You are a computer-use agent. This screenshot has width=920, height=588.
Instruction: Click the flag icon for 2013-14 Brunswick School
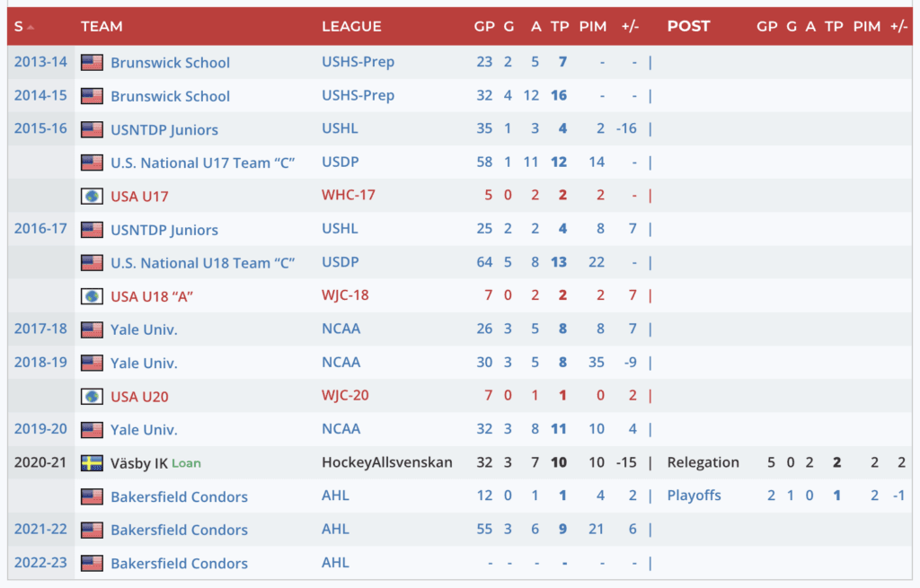click(x=92, y=63)
